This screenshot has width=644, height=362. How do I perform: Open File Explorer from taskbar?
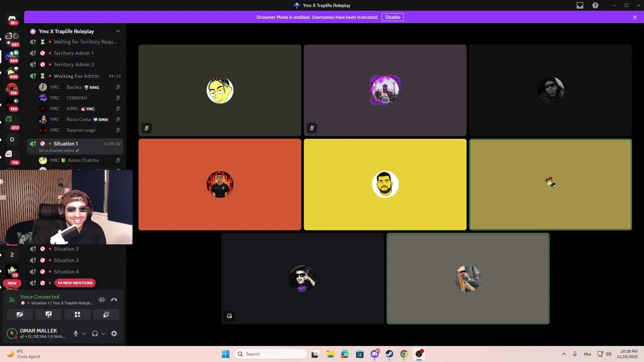pos(330,354)
